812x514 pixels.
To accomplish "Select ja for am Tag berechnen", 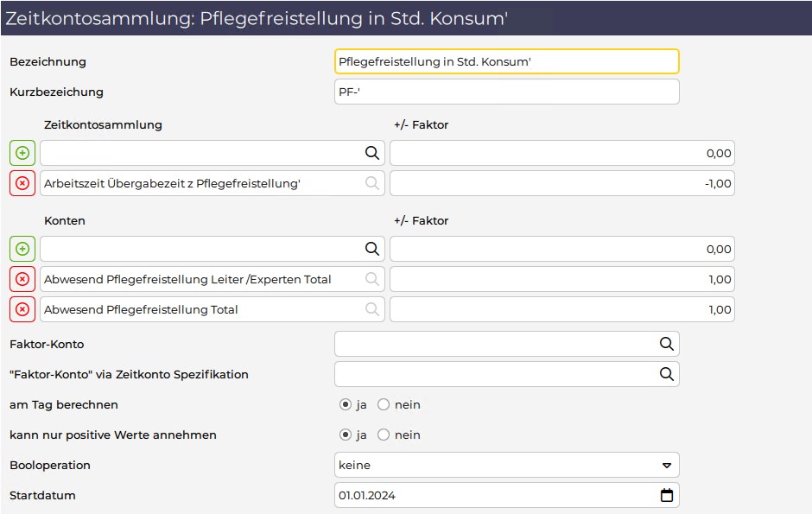I will pos(346,405).
